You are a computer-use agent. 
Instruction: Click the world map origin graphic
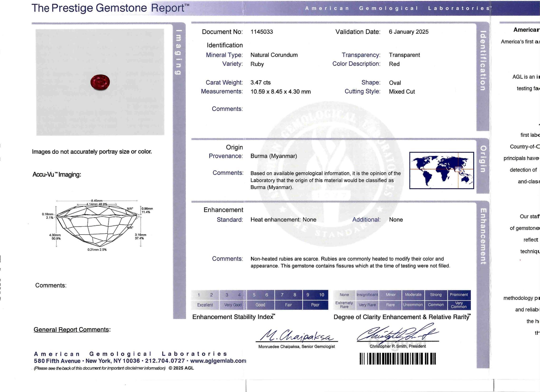(441, 170)
